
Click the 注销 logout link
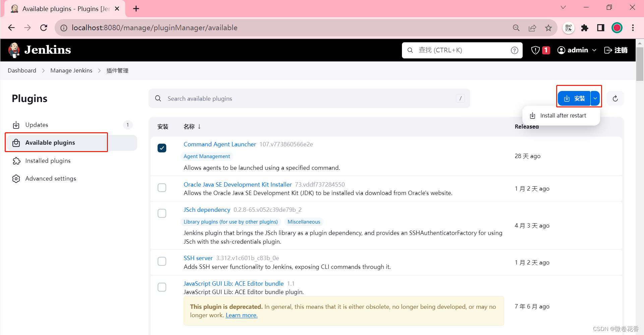point(616,50)
